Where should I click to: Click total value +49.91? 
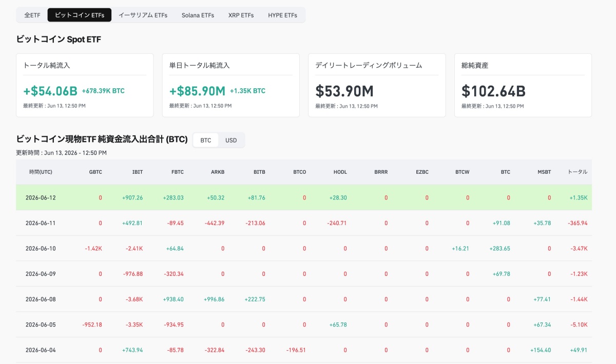click(x=579, y=350)
